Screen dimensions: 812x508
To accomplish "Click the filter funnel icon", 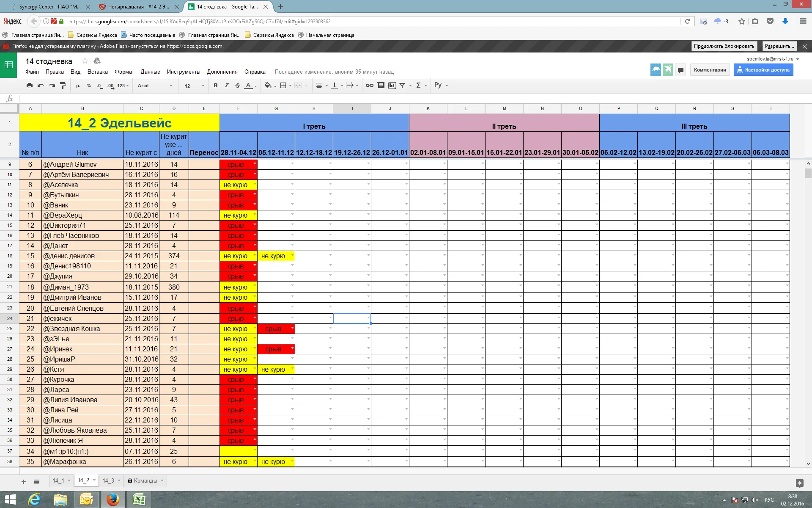I will point(402,86).
